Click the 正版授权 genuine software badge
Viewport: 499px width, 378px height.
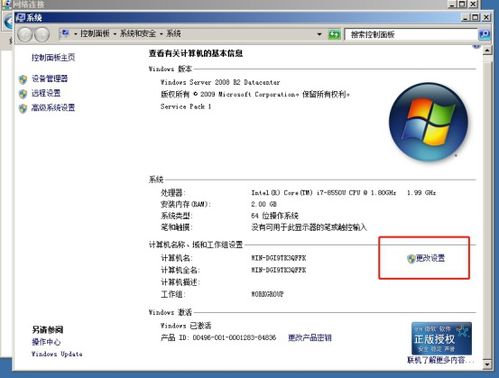[x=441, y=338]
